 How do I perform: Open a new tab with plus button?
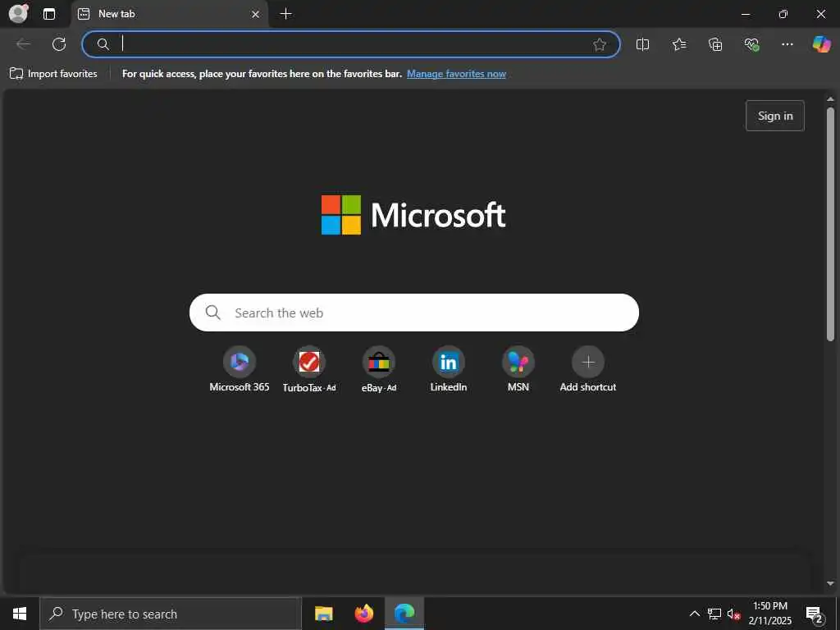coord(286,14)
